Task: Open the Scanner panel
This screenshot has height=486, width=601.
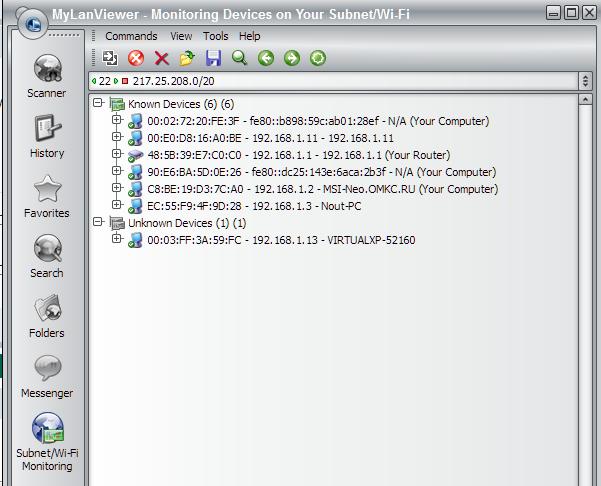Action: tap(47, 76)
